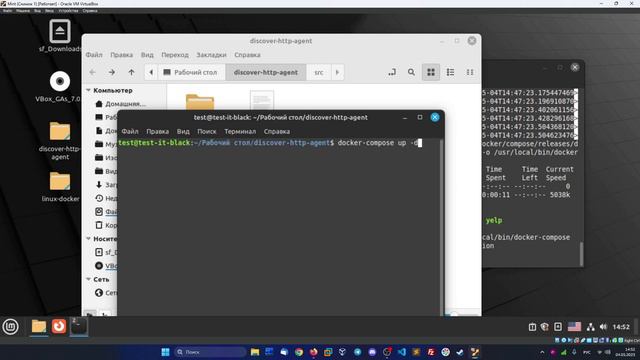Select 'Рабочий стол' path breadcrumb
This screenshot has height=360, width=640.
pos(191,72)
